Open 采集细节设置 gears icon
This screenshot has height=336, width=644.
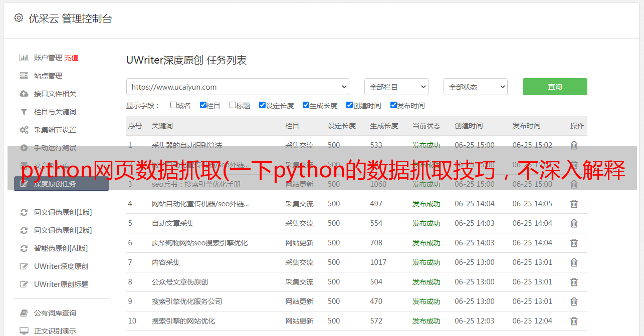click(x=24, y=130)
